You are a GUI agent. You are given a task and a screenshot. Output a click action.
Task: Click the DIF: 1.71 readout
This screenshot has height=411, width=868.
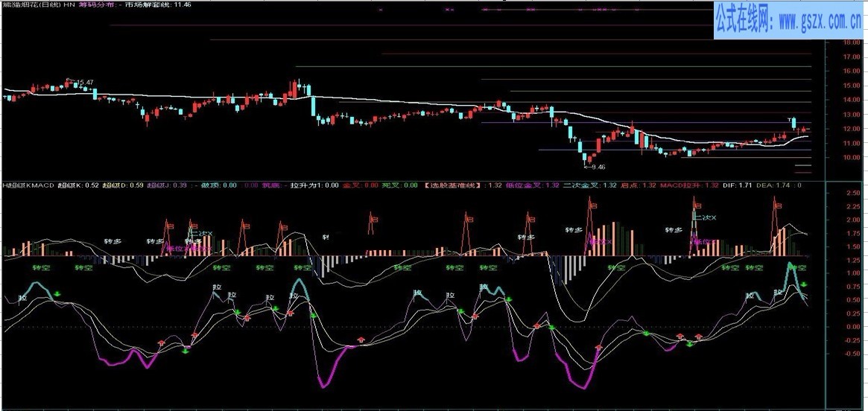(737, 185)
